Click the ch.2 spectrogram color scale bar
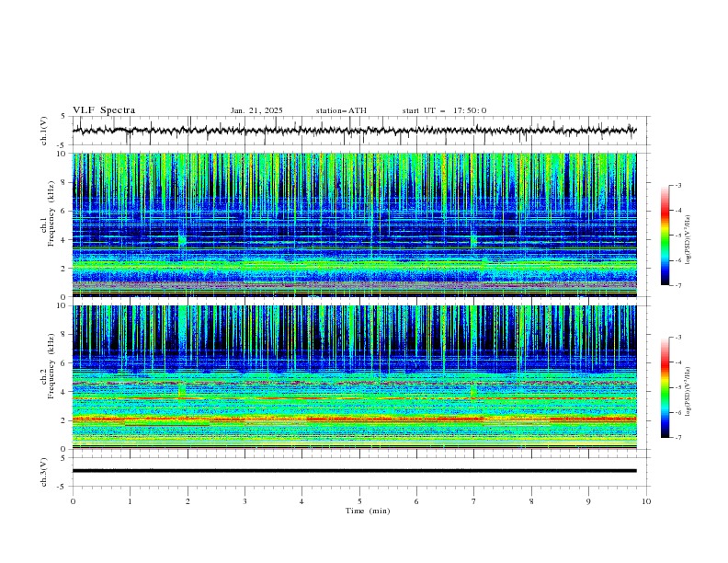The height and width of the screenshot is (563, 728). point(665,387)
